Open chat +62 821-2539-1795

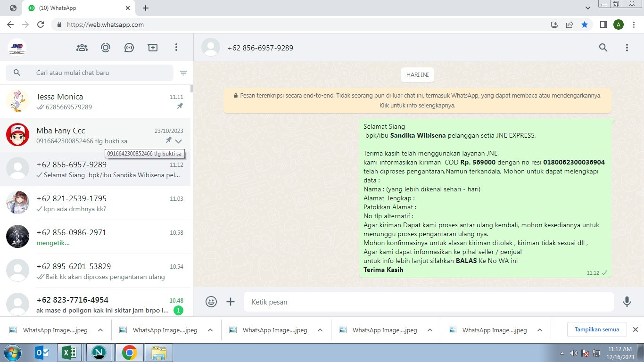tap(95, 203)
